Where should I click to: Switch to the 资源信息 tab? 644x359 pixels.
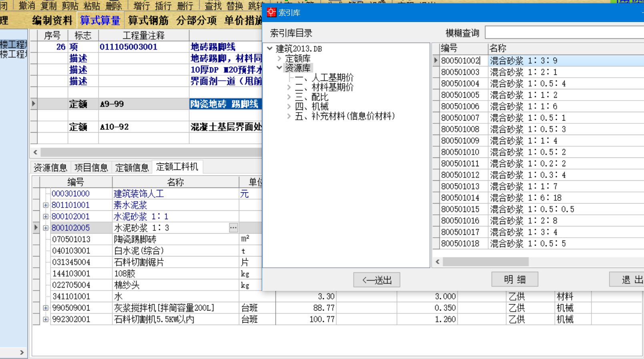point(50,167)
